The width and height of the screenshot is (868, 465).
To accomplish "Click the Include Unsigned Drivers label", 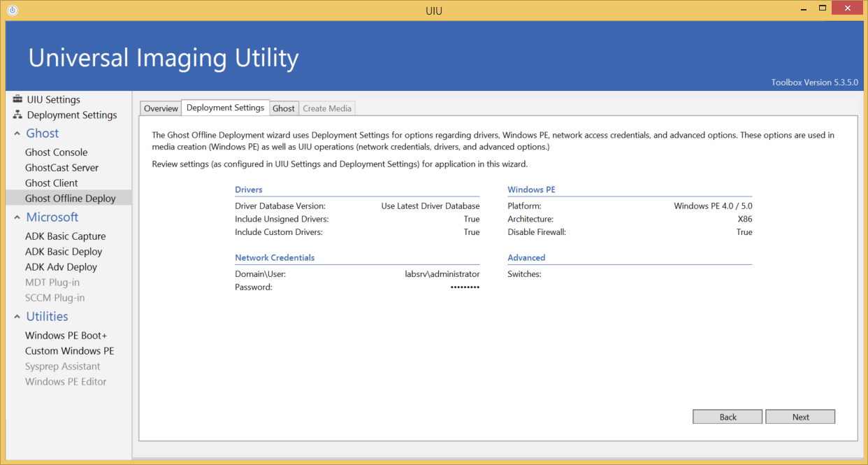I will 282,219.
